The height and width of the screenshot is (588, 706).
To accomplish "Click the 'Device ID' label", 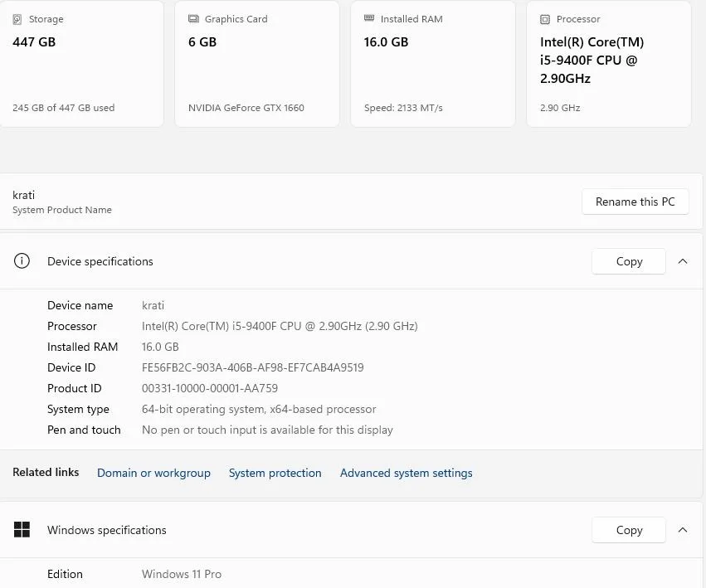I will point(71,367).
